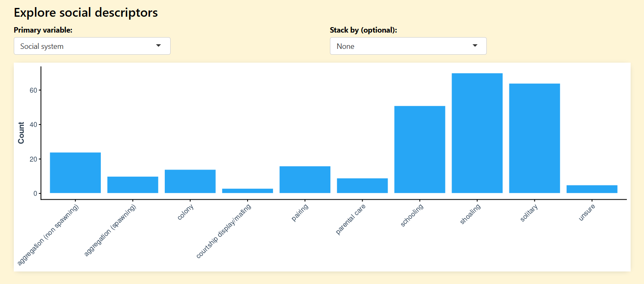Select the solitary bar
The width and height of the screenshot is (644, 284).
pyautogui.click(x=534, y=138)
